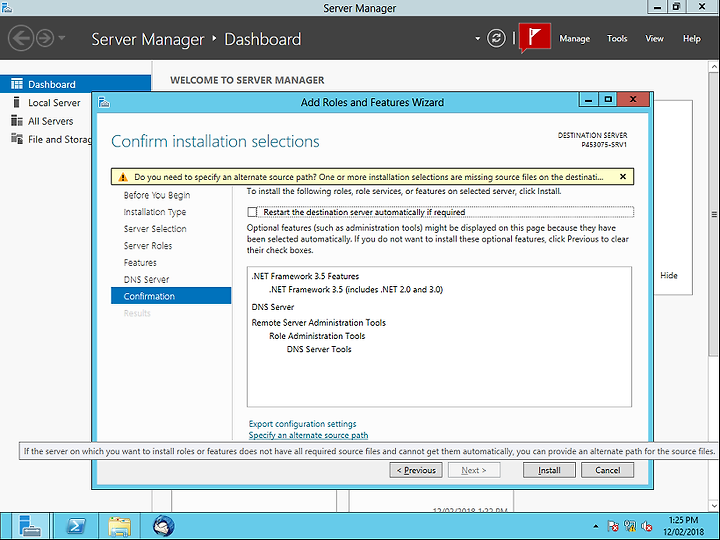Select DNS Server Tools entry
The height and width of the screenshot is (540, 720).
coord(319,349)
